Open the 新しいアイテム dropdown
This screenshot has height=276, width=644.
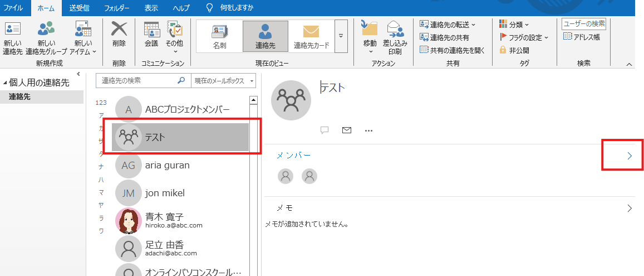tap(83, 38)
